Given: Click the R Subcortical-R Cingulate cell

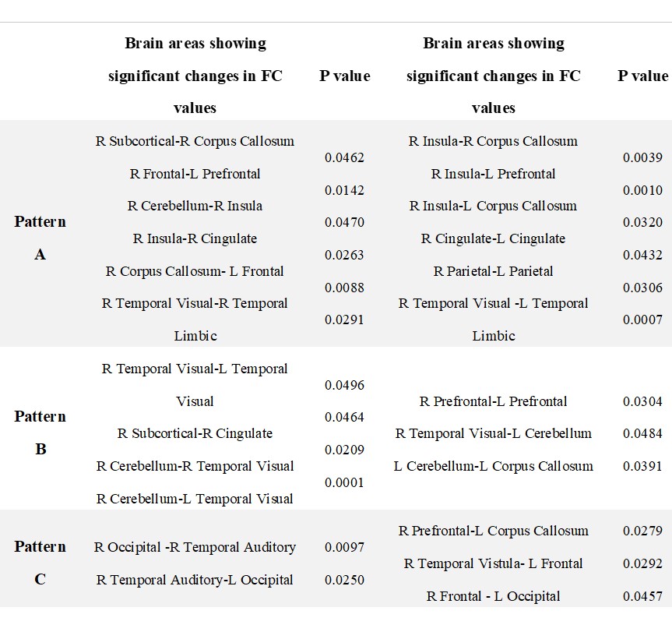Looking at the screenshot, I should click(x=195, y=433).
